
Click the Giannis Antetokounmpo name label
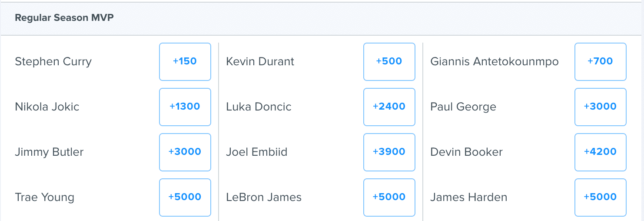click(x=495, y=62)
